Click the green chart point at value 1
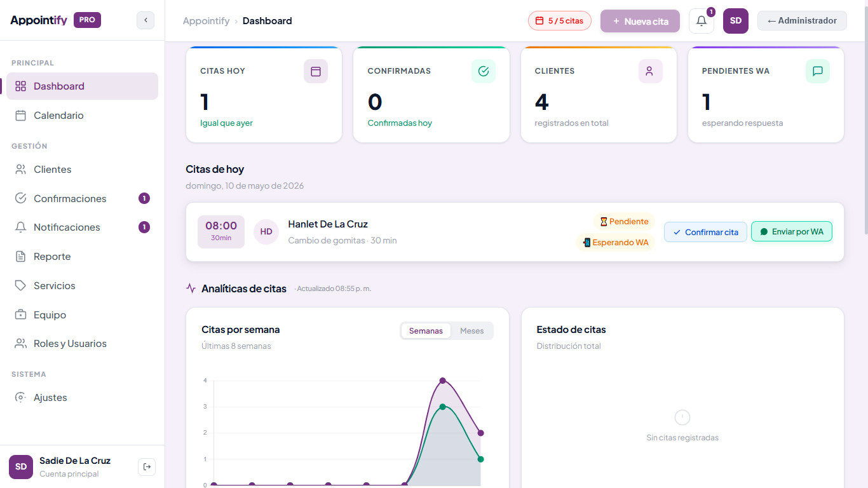 [481, 459]
